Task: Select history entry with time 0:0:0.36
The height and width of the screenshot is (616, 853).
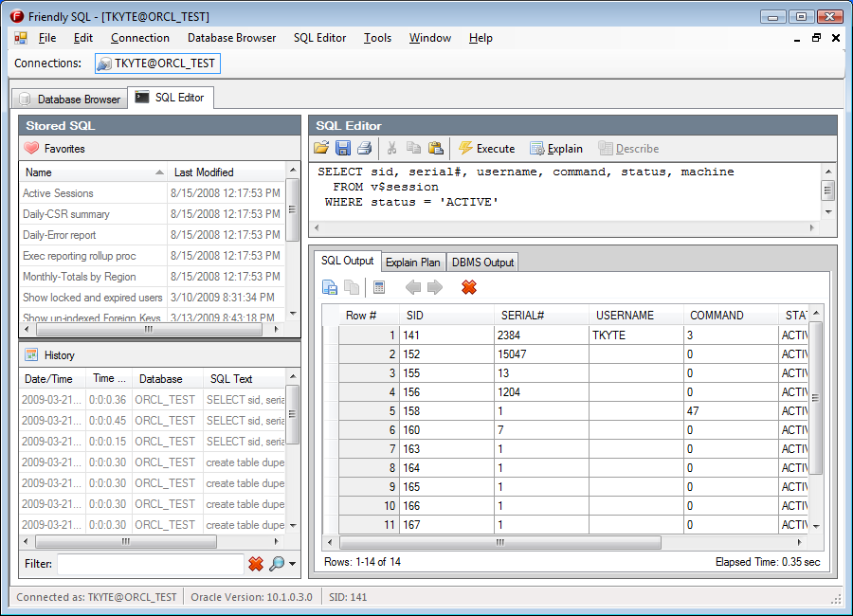Action: point(152,400)
